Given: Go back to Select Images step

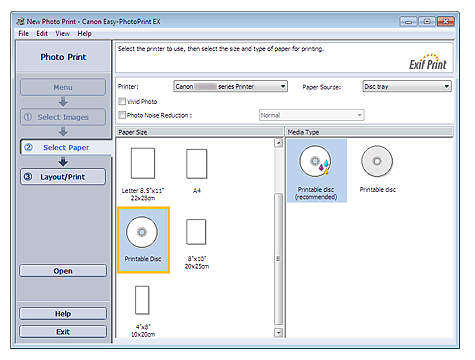Looking at the screenshot, I should (63, 117).
